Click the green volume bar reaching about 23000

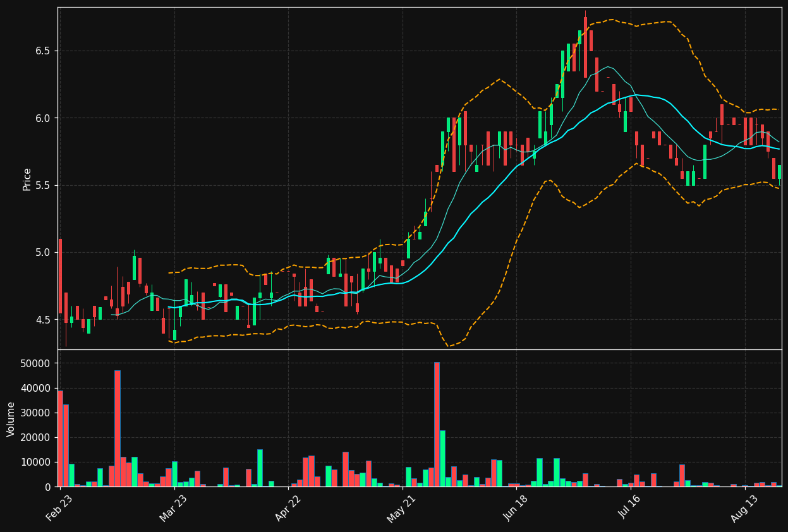pyautogui.click(x=442, y=458)
